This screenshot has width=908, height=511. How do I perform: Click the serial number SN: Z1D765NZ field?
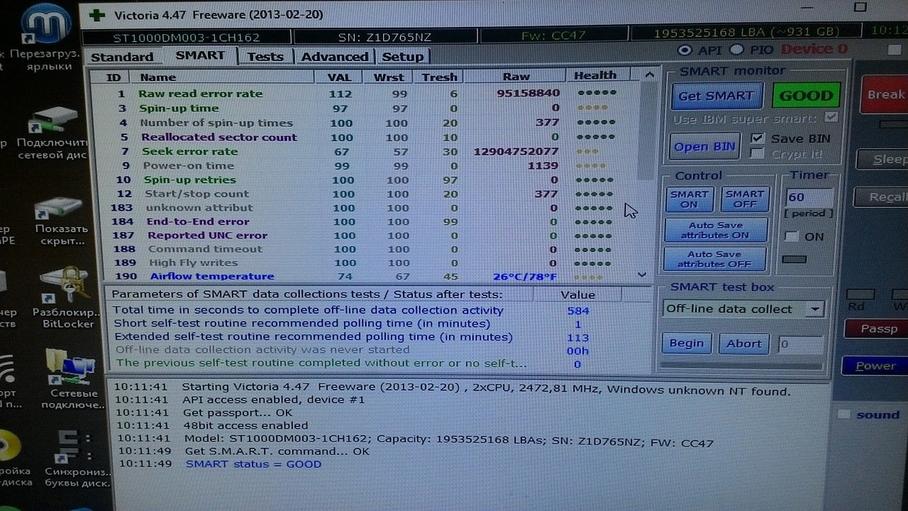(x=385, y=37)
